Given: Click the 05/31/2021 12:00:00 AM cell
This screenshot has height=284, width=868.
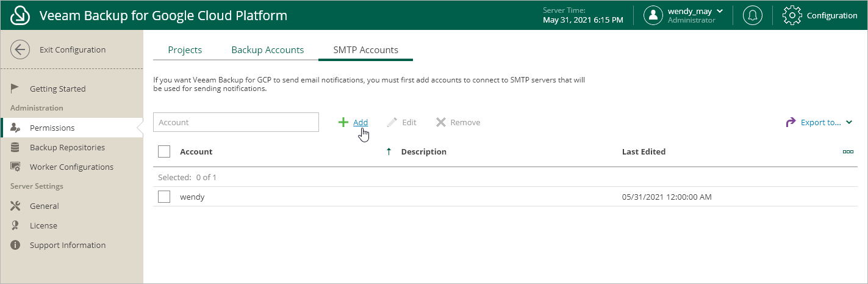Looking at the screenshot, I should (x=667, y=197).
